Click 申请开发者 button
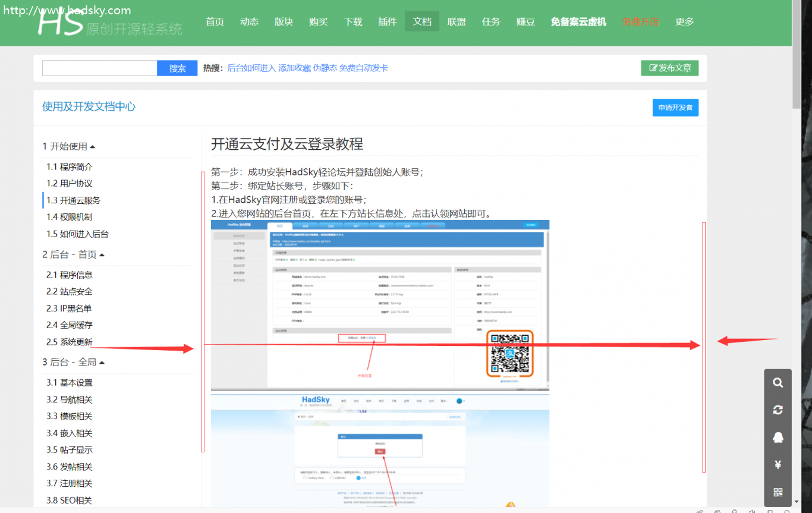Screen dimensions: 812x513 pos(675,108)
